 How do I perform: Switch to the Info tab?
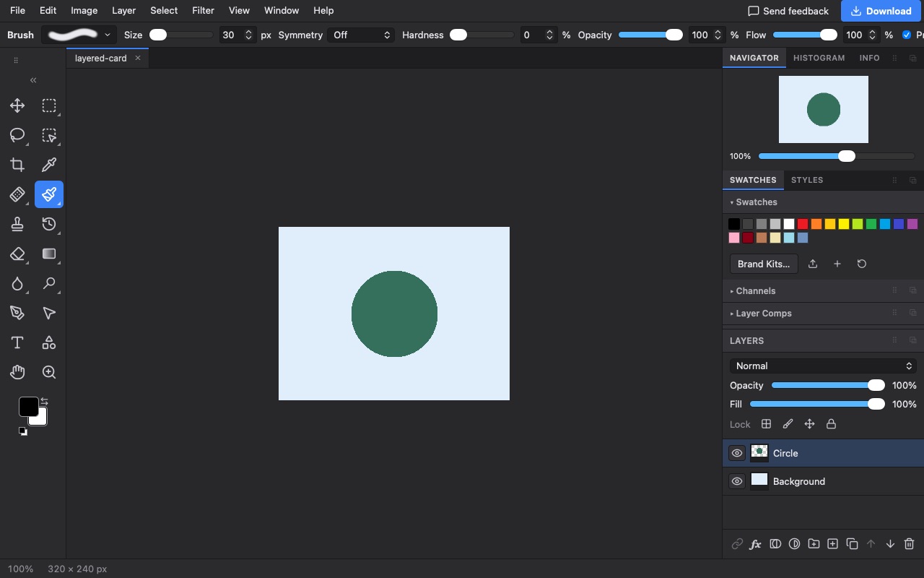click(869, 58)
